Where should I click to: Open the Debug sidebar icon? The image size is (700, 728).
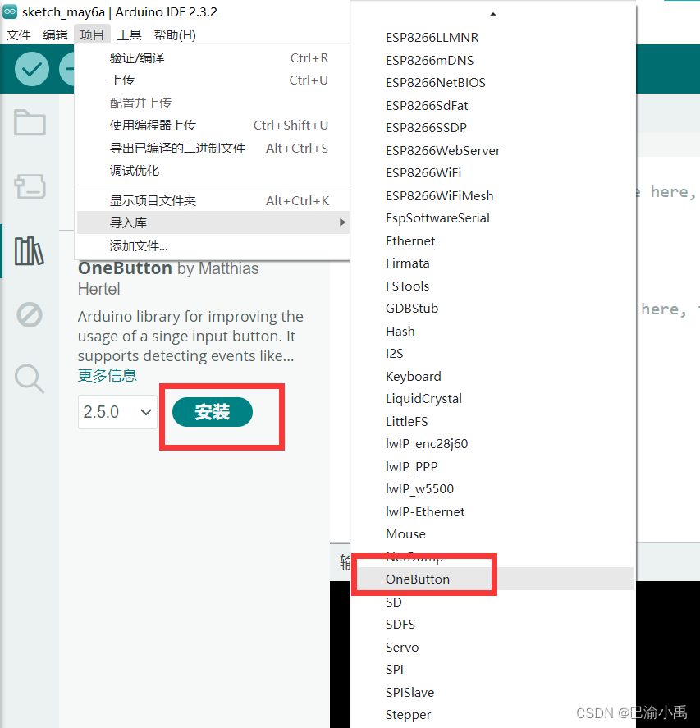pyautogui.click(x=30, y=315)
